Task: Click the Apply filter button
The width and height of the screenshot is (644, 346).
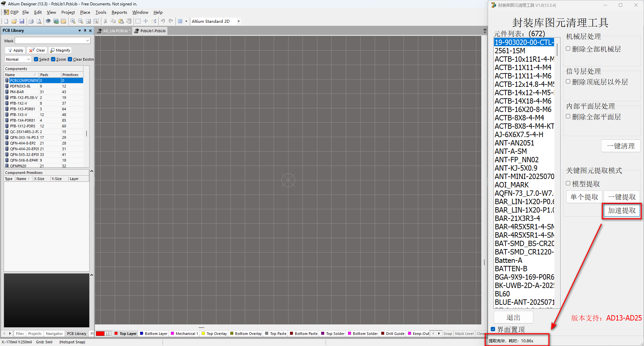Action: click(15, 50)
